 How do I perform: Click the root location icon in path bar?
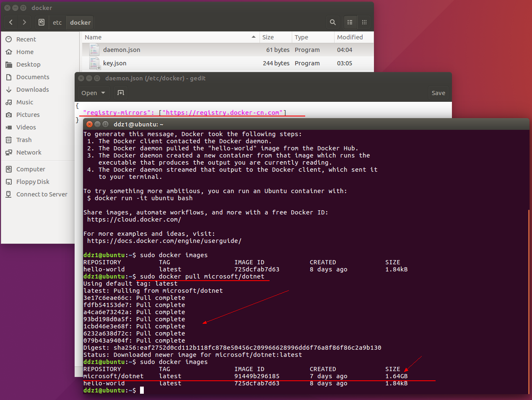(42, 22)
